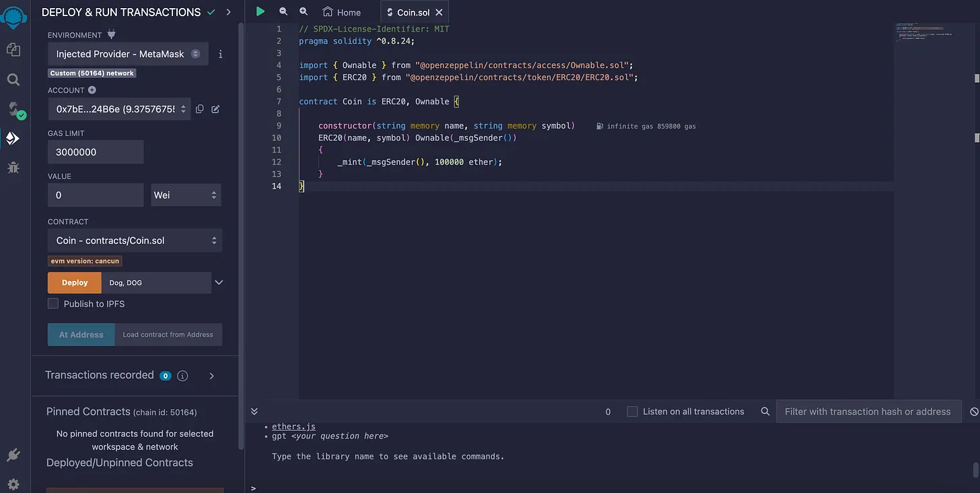Click the SPDX-License-Identifier comment line

coord(374,29)
